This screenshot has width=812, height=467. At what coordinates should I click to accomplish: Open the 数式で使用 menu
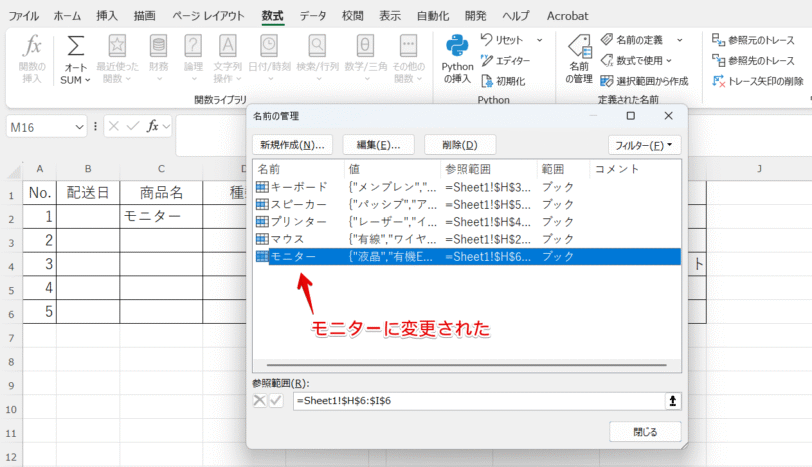636,61
